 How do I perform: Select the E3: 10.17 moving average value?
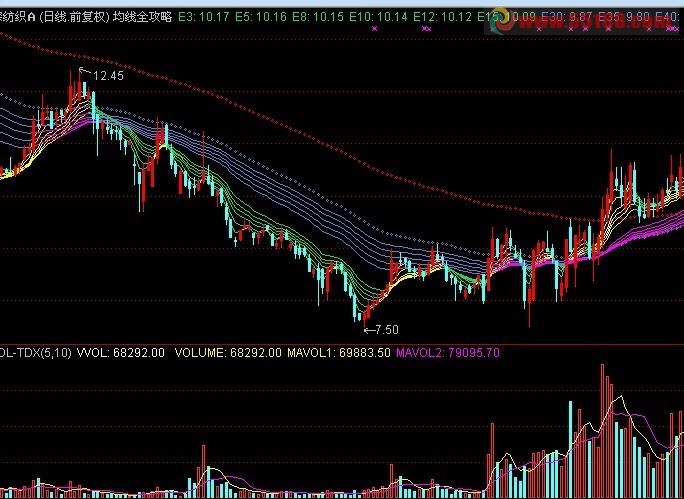202,17
